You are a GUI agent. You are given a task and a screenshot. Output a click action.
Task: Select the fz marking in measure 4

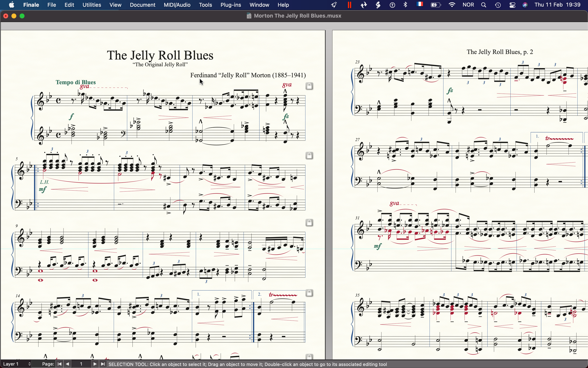point(286,117)
